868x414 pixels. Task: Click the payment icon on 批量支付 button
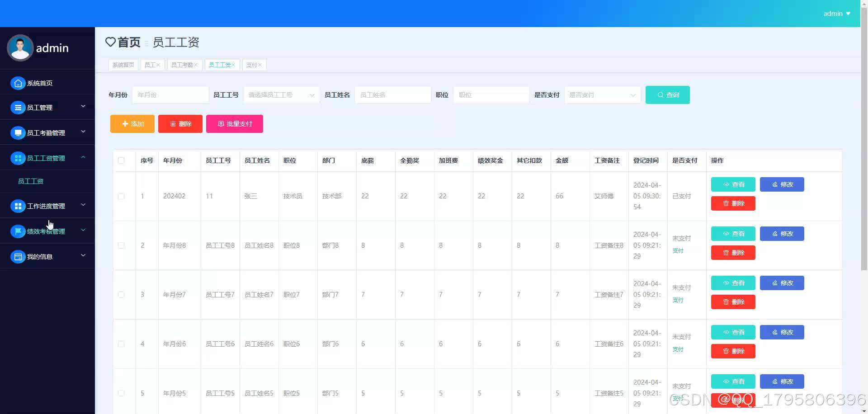221,124
